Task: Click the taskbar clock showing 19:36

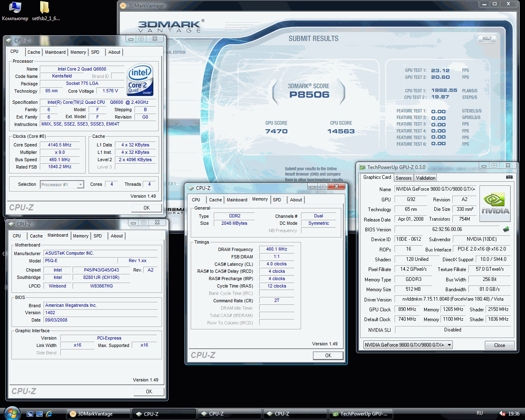Action: (x=514, y=414)
